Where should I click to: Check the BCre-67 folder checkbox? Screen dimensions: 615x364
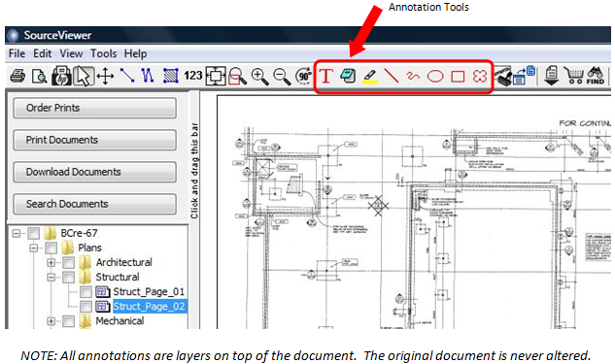pos(33,234)
